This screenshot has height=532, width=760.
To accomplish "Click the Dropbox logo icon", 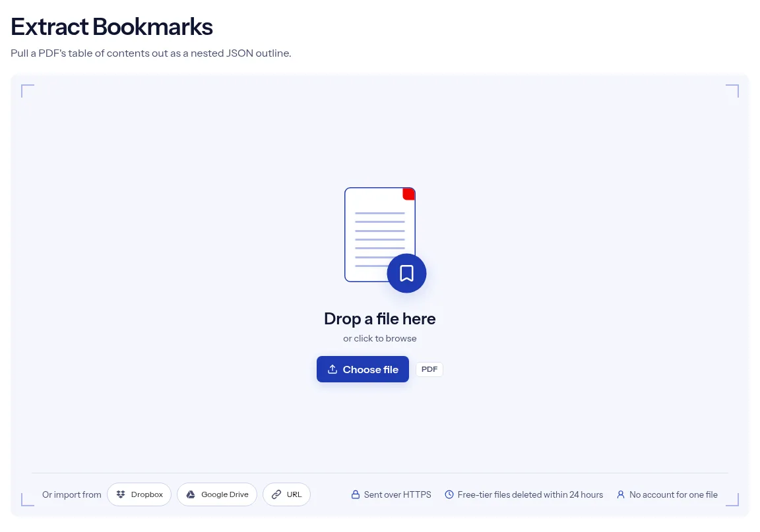I will click(x=121, y=494).
